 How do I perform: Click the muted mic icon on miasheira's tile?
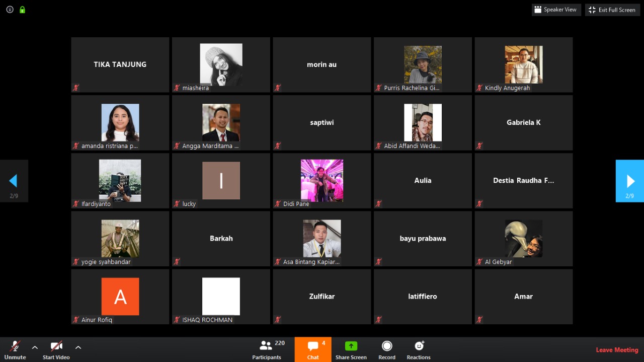[177, 88]
